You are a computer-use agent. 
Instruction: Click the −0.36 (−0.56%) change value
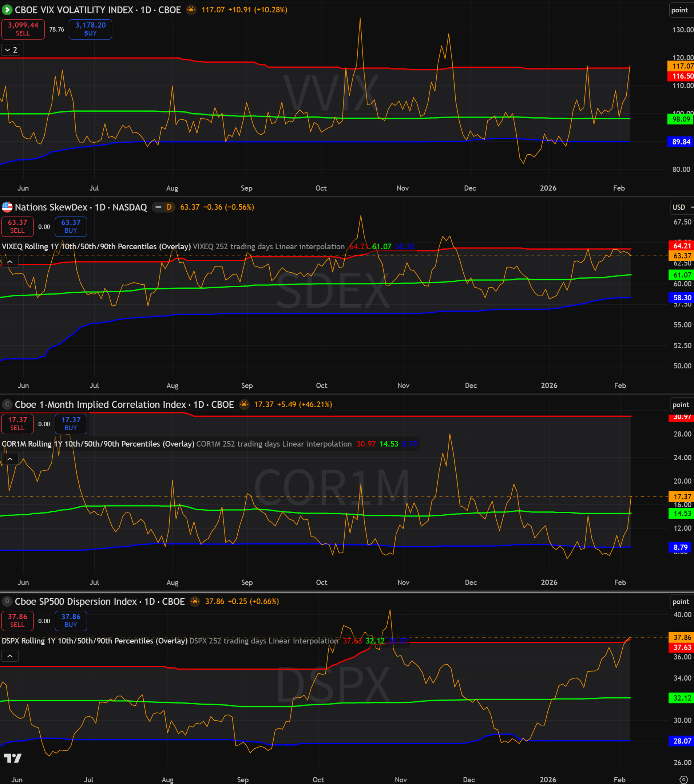coord(229,207)
